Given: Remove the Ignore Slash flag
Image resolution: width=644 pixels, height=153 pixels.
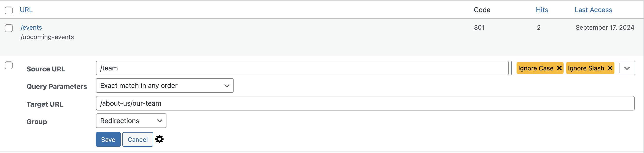Looking at the screenshot, I should [610, 68].
